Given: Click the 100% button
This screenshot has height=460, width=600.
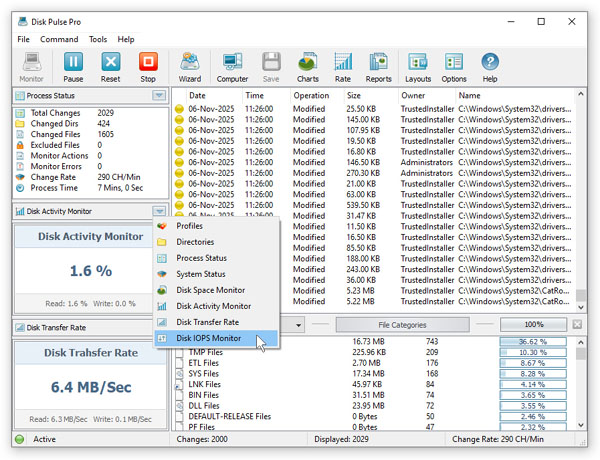Looking at the screenshot, I should point(533,325).
